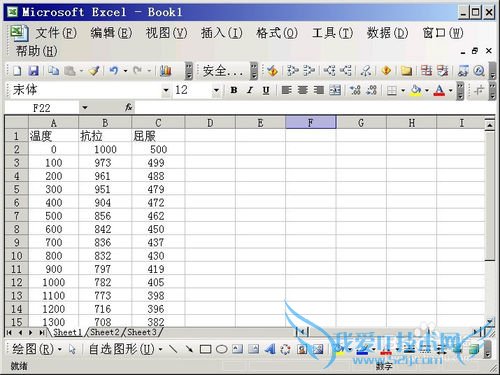
Task: Click the Redo arrow icon
Action: tap(138, 71)
